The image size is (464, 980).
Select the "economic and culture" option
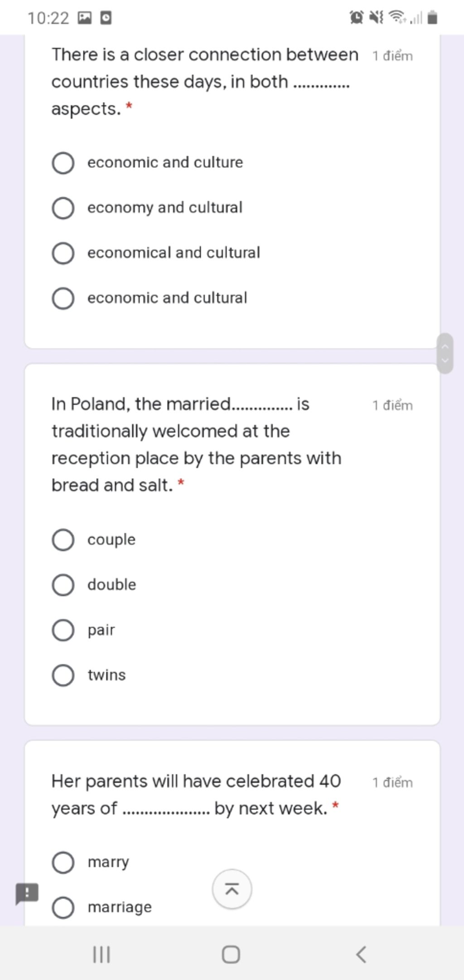coord(63,163)
